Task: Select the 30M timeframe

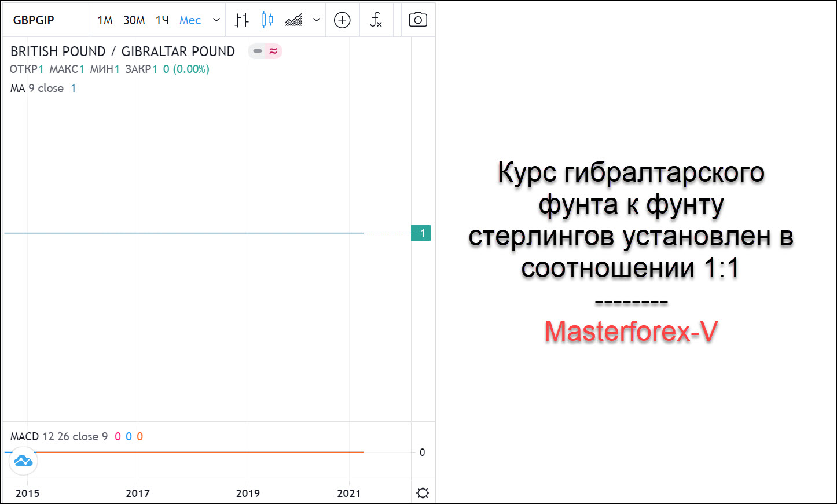Action: (134, 20)
